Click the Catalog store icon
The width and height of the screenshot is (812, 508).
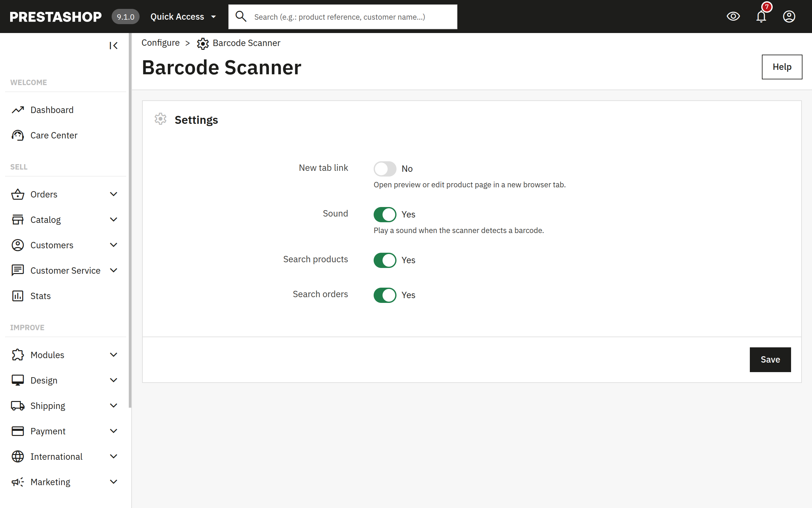[18, 220]
